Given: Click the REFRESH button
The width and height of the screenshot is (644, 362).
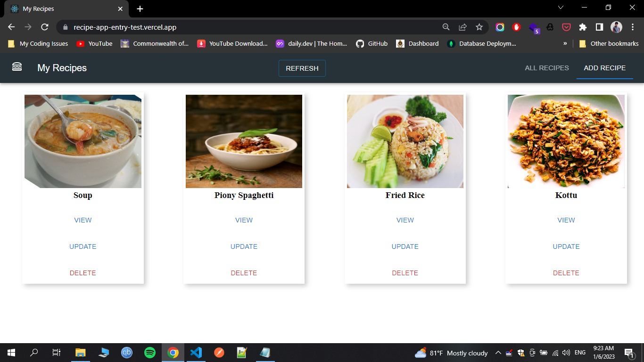Looking at the screenshot, I should click(x=302, y=68).
